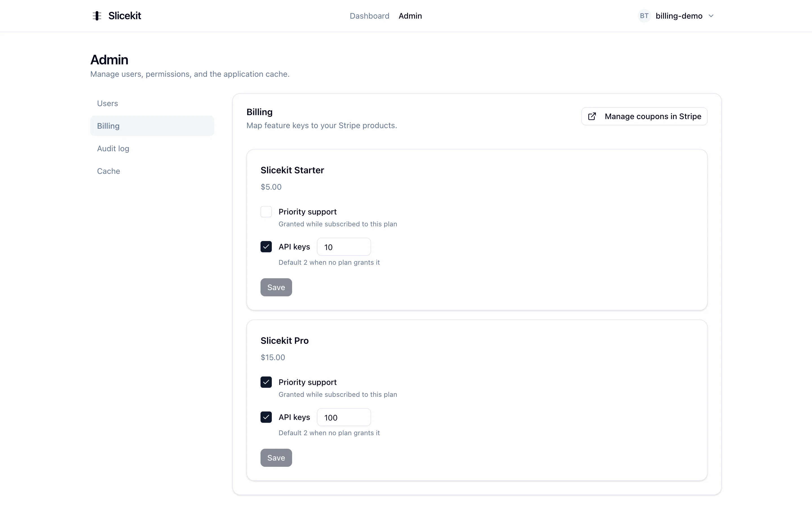Click the Priority support label under Starter
812x508 pixels.
coord(307,212)
